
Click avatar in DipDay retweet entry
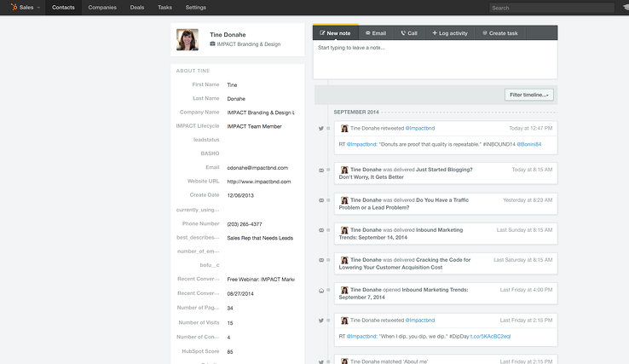click(x=344, y=321)
